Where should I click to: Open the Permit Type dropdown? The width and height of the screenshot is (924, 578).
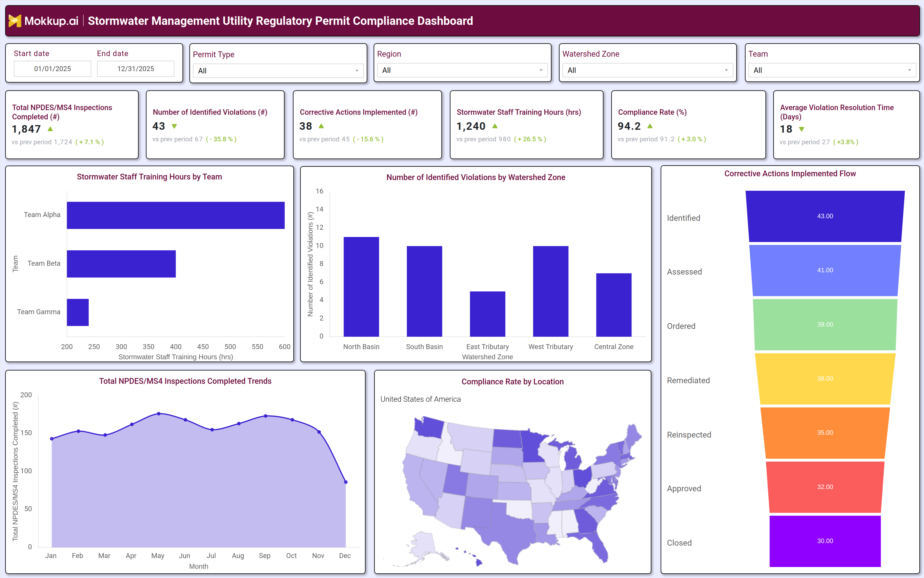click(278, 71)
